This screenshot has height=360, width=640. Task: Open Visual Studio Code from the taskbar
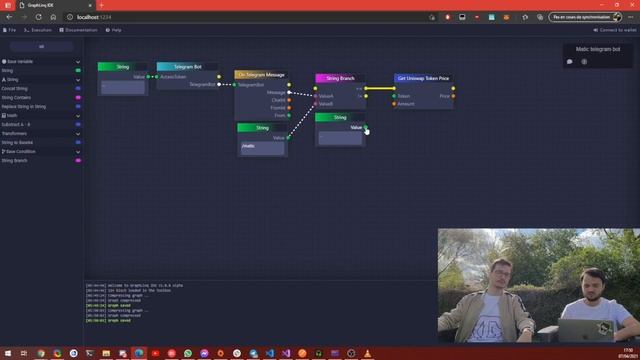pos(269,353)
